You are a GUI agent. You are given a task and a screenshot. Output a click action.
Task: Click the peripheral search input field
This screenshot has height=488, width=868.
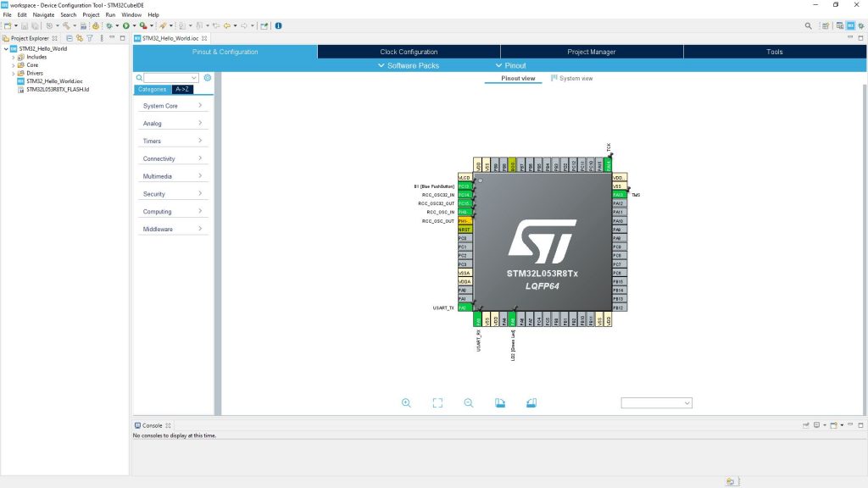click(170, 77)
